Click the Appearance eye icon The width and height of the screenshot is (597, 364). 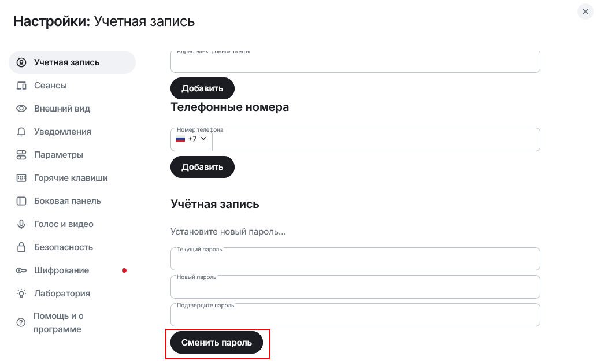[21, 109]
